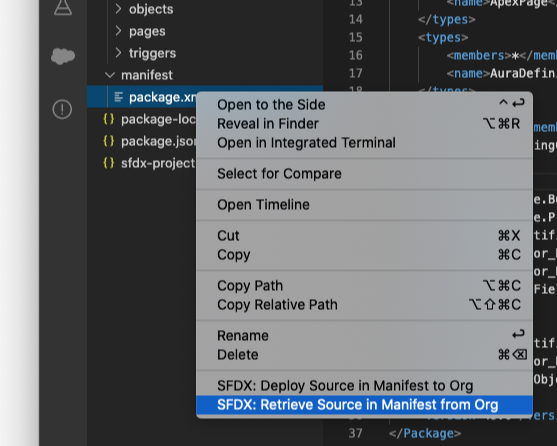Choose Copy from context menu

pos(364,255)
